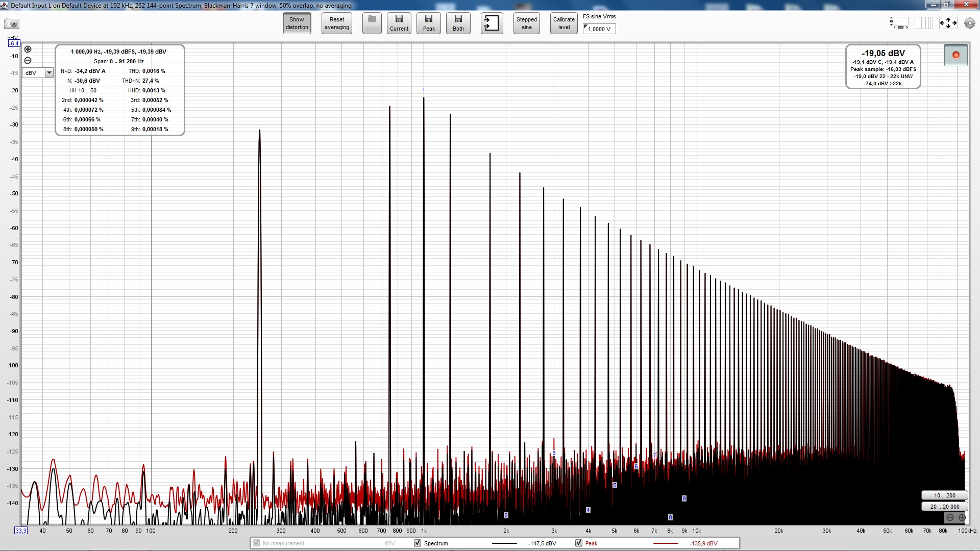Click the red recording indicator

(x=955, y=55)
